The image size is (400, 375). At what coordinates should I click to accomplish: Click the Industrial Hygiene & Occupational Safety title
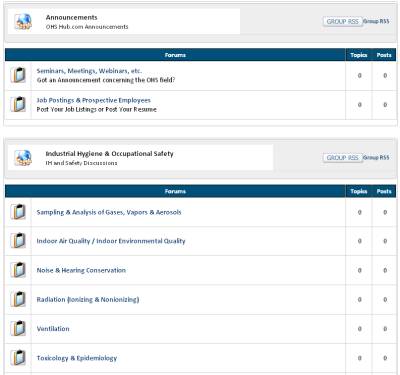pyautogui.click(x=109, y=154)
